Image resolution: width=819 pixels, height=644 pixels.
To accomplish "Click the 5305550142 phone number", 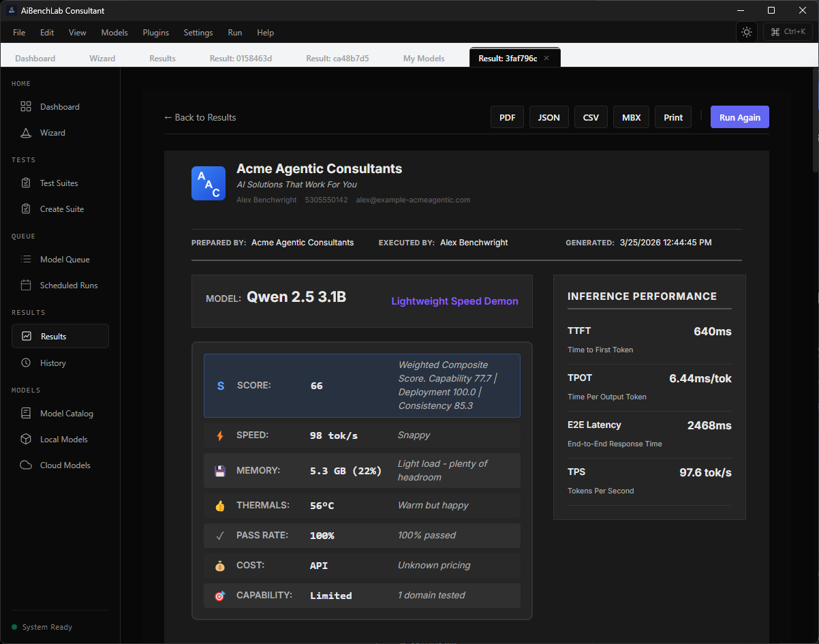I will pyautogui.click(x=326, y=200).
